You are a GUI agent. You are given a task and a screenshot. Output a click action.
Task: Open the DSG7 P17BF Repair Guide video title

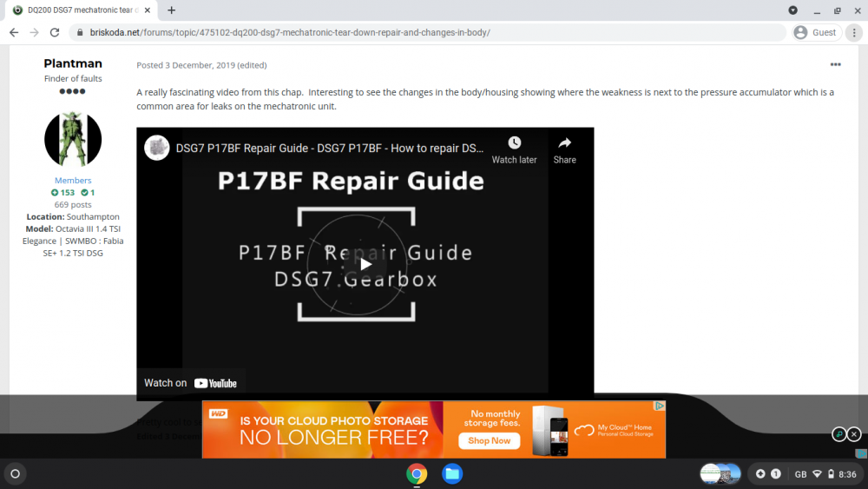pos(329,149)
